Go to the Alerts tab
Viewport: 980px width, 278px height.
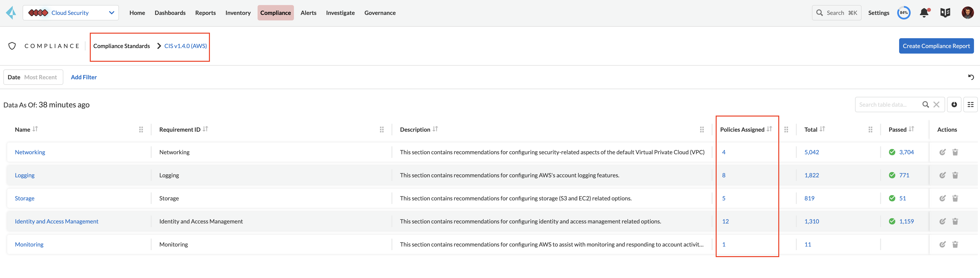point(308,13)
